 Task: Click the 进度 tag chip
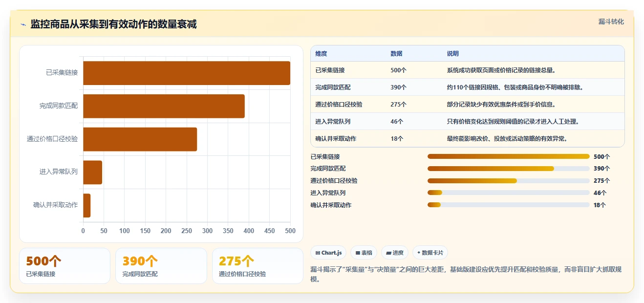tap(395, 253)
